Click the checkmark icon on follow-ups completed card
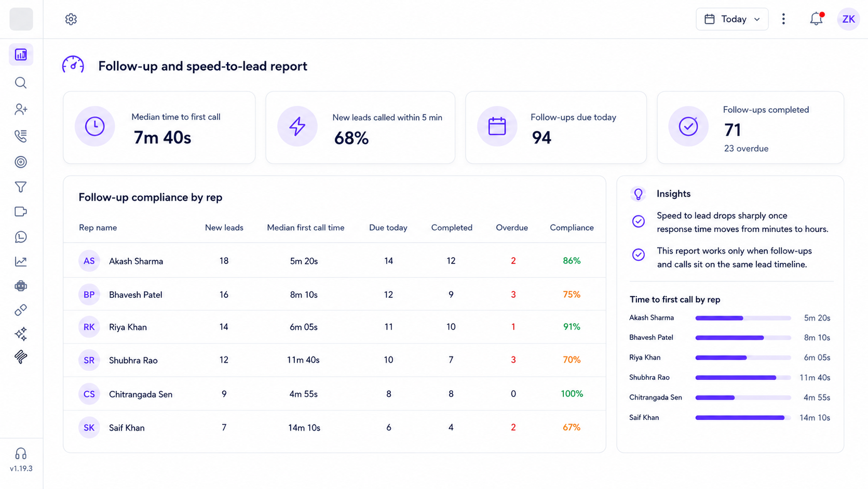The image size is (868, 489). [x=688, y=126]
